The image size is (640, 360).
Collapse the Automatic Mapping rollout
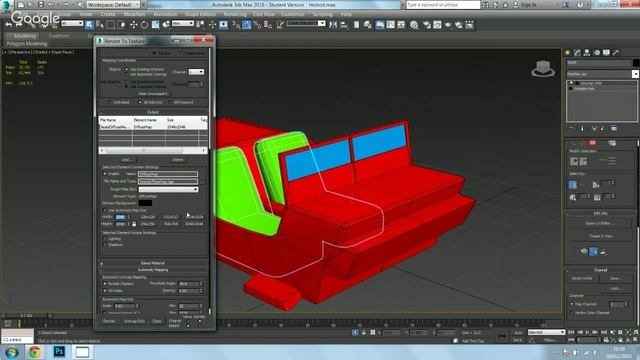(153, 270)
